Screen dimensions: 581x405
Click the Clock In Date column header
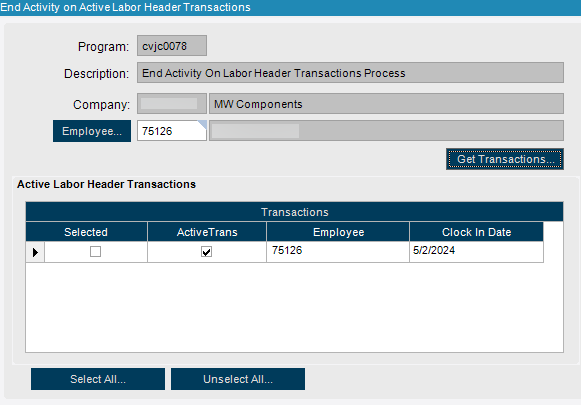477,232
